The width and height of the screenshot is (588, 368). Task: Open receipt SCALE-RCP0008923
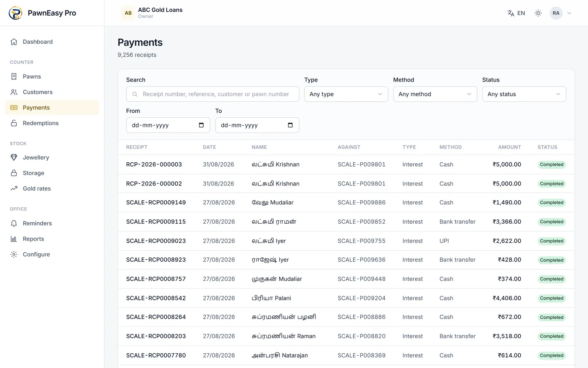156,260
